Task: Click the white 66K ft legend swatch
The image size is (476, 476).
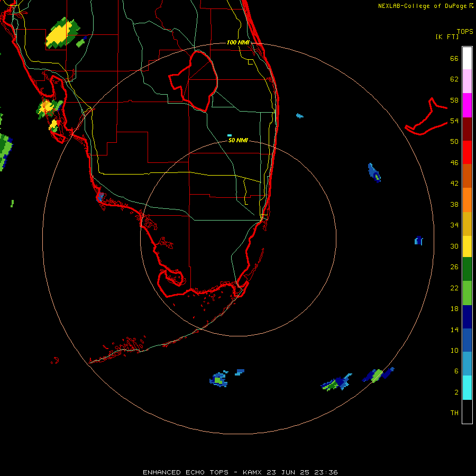Action: click(467, 58)
